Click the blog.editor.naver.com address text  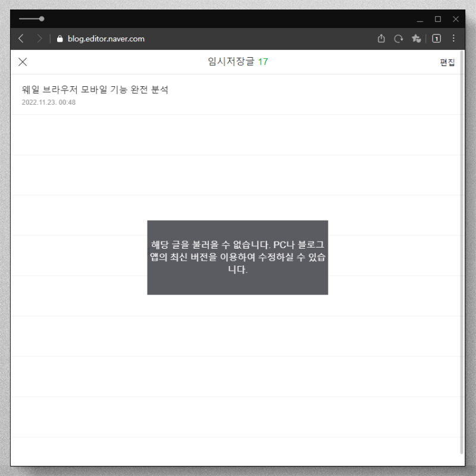coord(106,39)
